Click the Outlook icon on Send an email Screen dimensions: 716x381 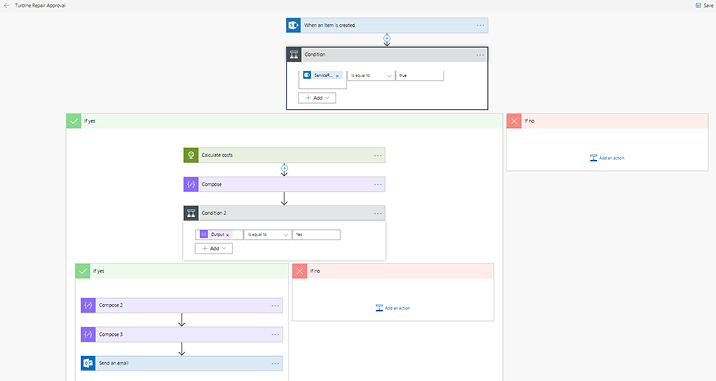tap(88, 363)
